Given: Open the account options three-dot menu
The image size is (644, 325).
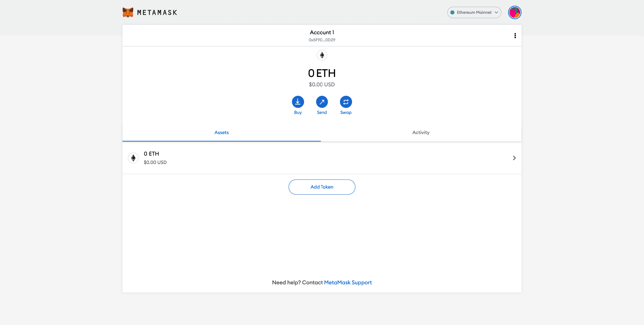Looking at the screenshot, I should (515, 36).
